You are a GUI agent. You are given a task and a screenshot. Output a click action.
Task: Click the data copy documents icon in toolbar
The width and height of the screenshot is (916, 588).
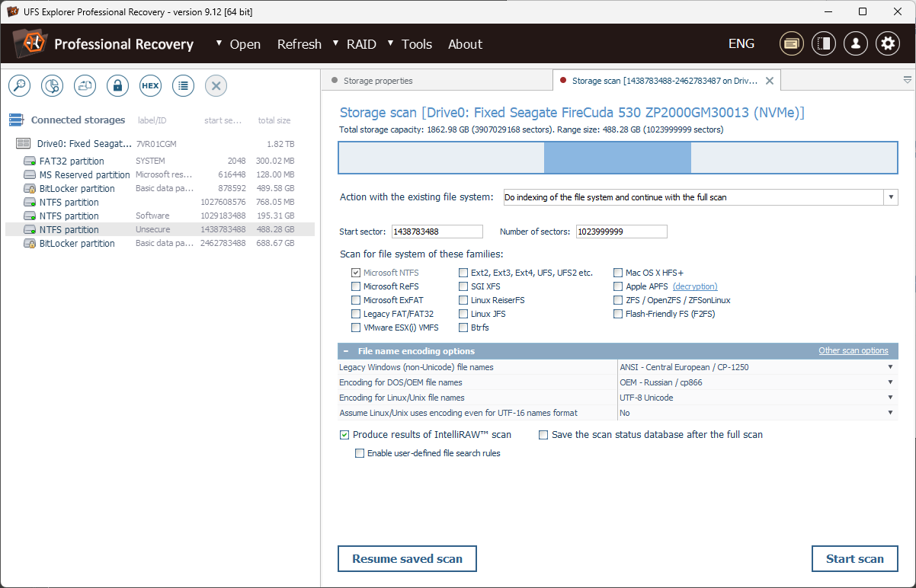point(85,85)
